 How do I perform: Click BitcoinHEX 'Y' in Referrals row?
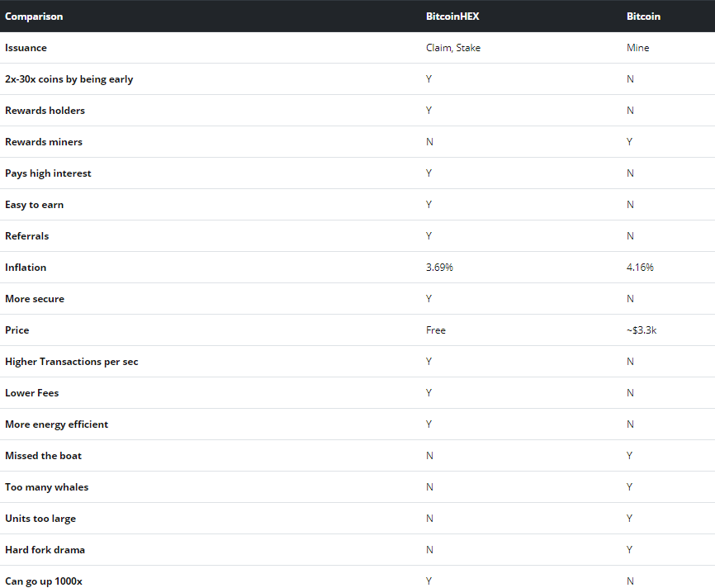tap(429, 236)
